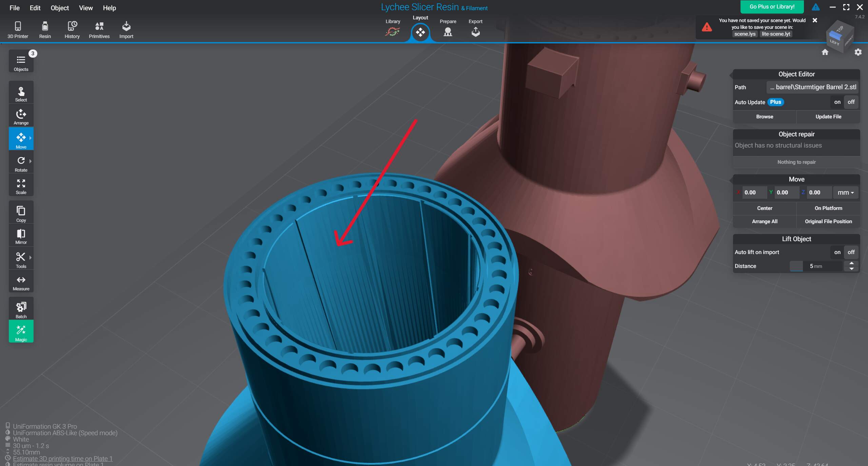Switch Auto lift on import off
Screen dimensions: 868x466
point(851,252)
